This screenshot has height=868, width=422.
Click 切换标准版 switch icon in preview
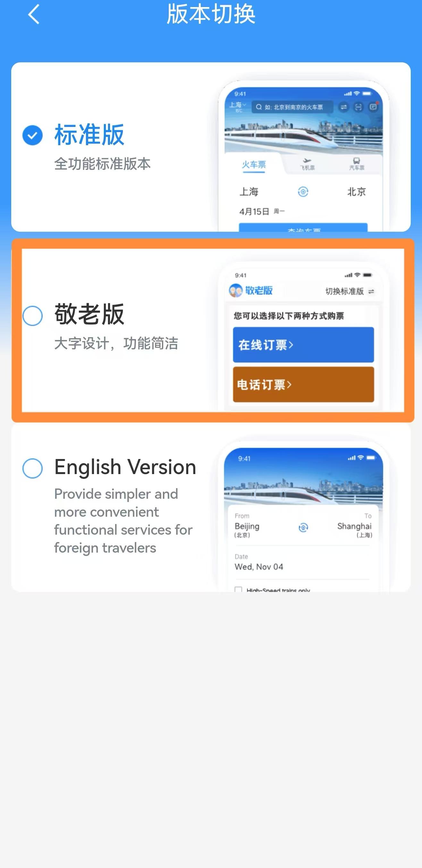[371, 291]
